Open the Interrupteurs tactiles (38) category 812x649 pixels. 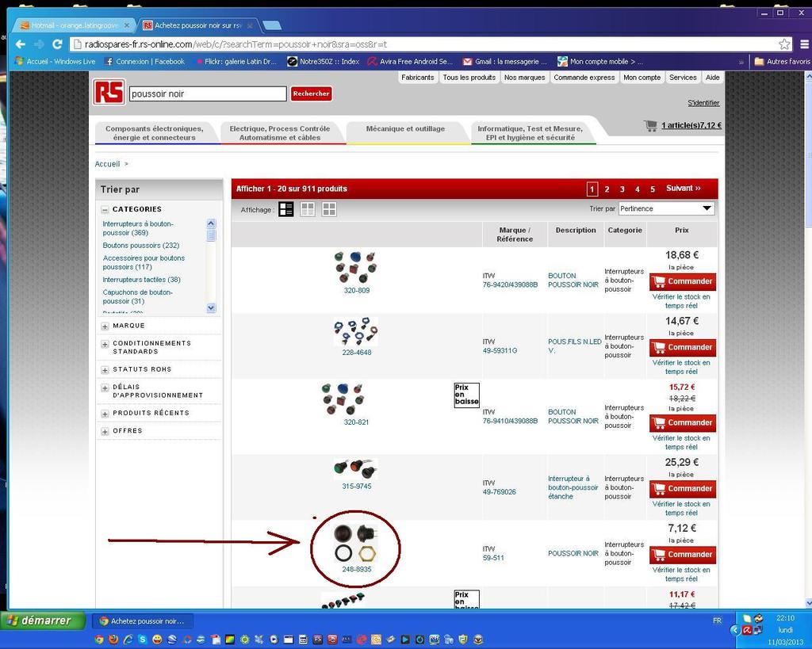tap(141, 280)
